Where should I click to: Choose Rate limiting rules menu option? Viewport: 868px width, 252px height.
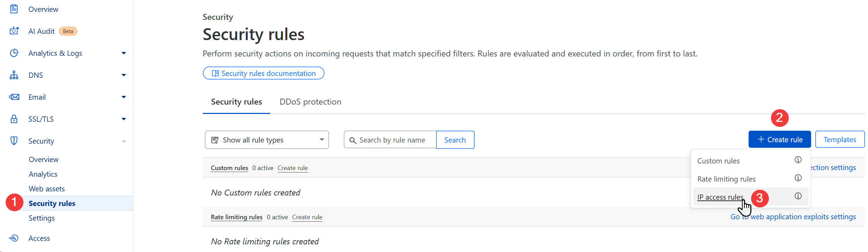pyautogui.click(x=726, y=179)
